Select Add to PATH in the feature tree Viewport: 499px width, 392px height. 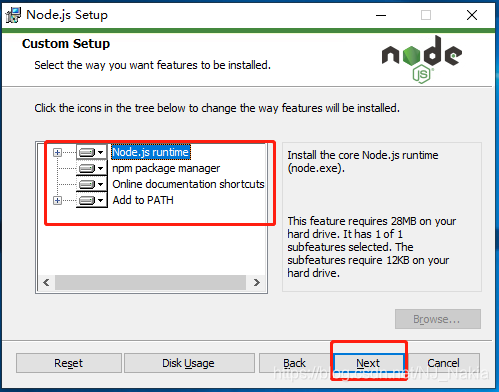(x=143, y=200)
